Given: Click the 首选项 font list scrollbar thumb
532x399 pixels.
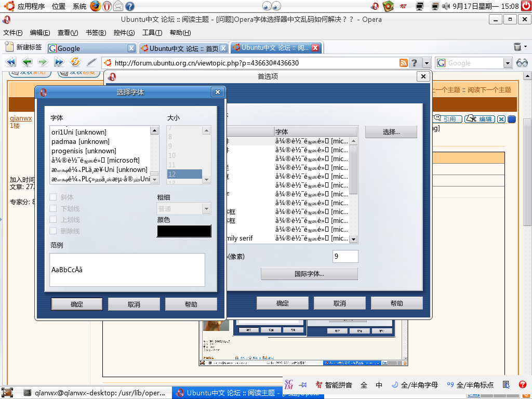Looking at the screenshot, I should coord(353,170).
